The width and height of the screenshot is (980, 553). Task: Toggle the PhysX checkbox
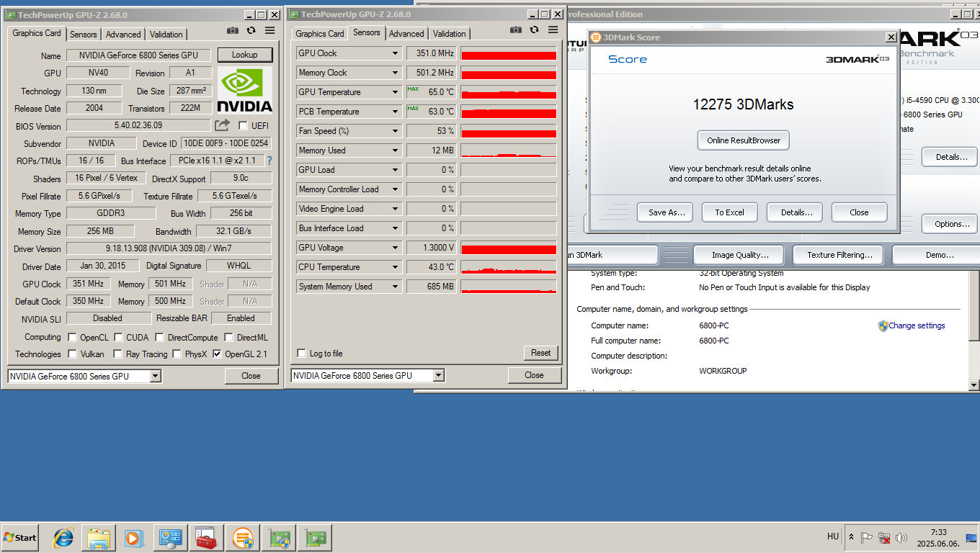177,354
